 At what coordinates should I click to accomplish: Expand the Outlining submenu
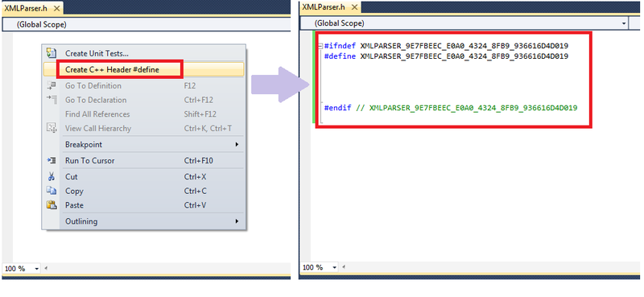point(150,221)
